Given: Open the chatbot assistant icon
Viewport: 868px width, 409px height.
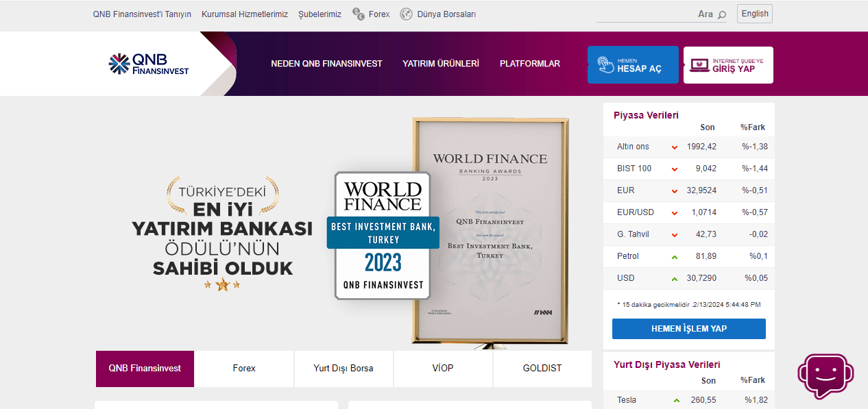Looking at the screenshot, I should (825, 375).
